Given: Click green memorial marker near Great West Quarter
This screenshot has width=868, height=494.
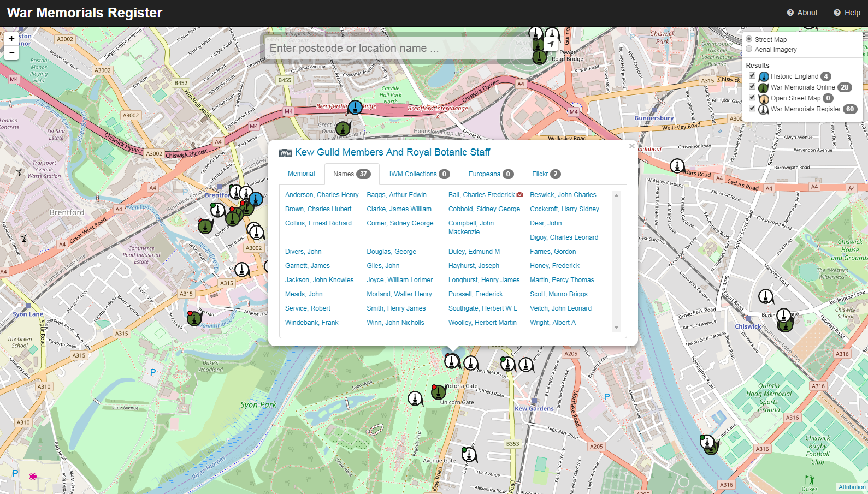Looking at the screenshot, I should click(343, 128).
